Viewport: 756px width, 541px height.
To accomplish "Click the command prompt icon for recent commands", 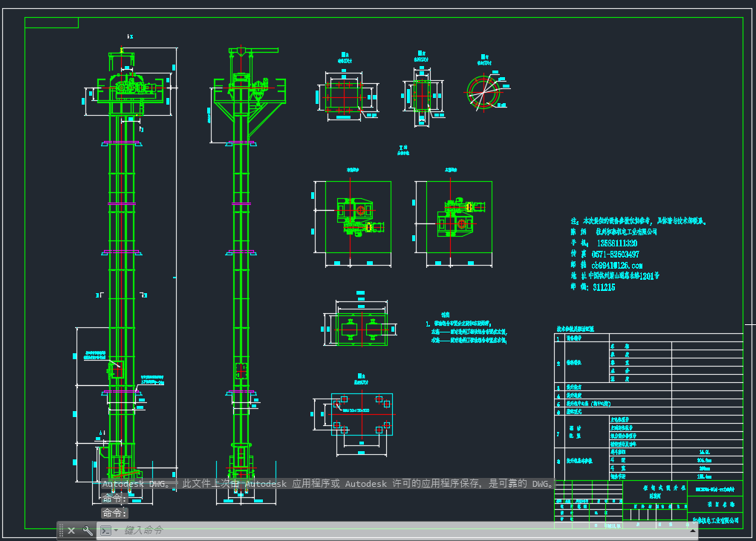I will tap(105, 531).
